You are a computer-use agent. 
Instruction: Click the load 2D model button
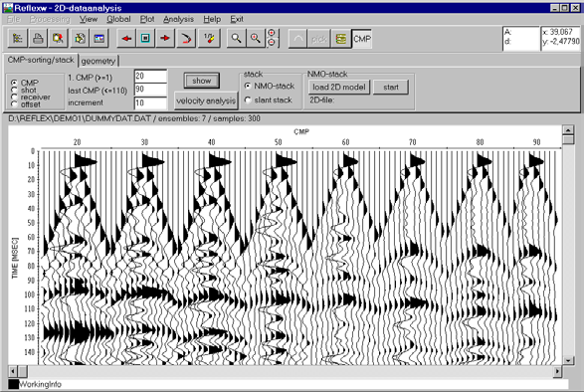339,88
